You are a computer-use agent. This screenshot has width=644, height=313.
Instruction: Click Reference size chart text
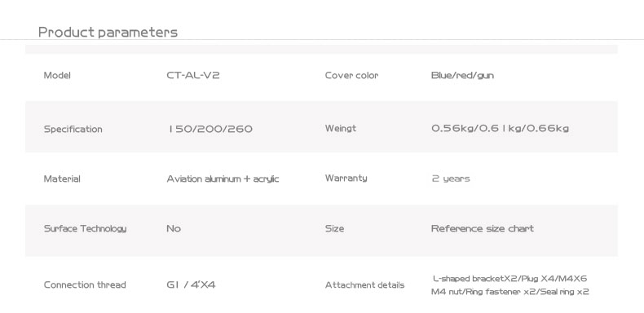click(483, 228)
